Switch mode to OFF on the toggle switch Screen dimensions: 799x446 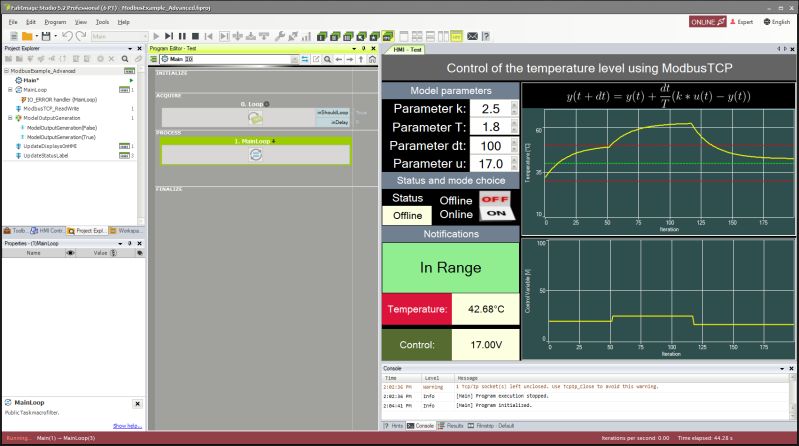tap(495, 199)
